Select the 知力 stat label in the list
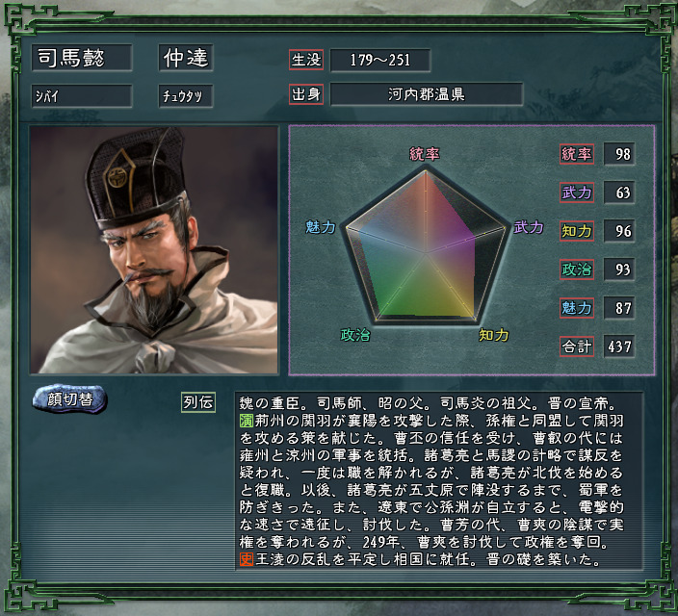The height and width of the screenshot is (616, 678). coord(576,231)
